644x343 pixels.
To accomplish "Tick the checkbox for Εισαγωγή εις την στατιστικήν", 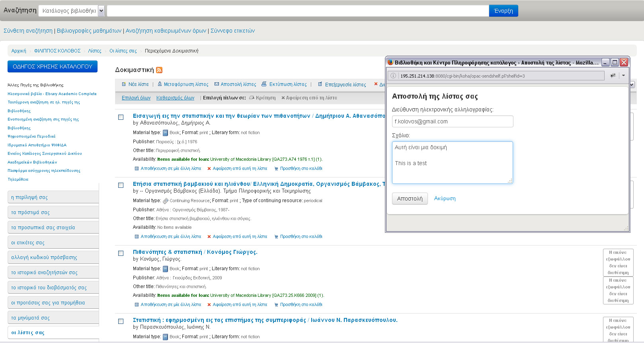I will (x=121, y=117).
